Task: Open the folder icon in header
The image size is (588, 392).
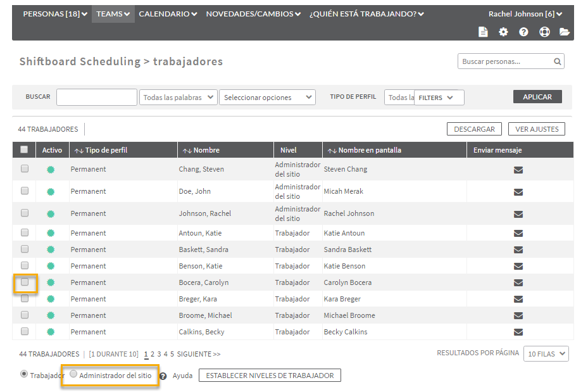Action: [x=565, y=32]
